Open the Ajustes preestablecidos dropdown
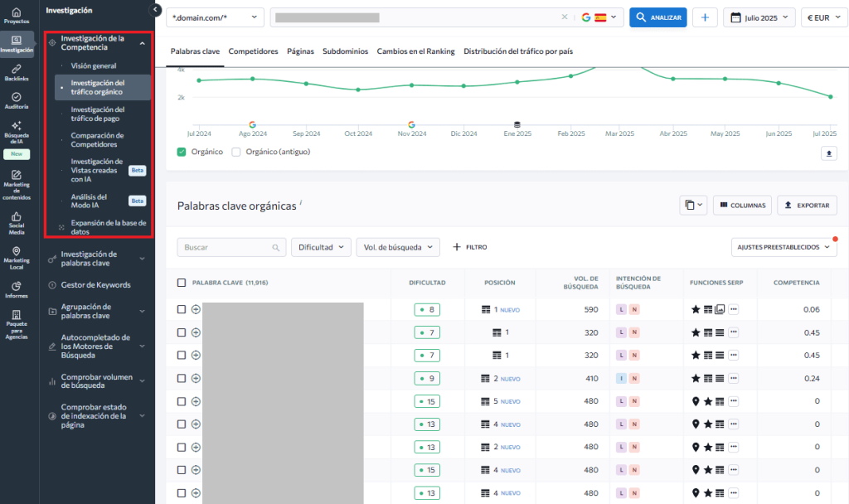Viewport: 849px width, 504px height. coord(784,247)
